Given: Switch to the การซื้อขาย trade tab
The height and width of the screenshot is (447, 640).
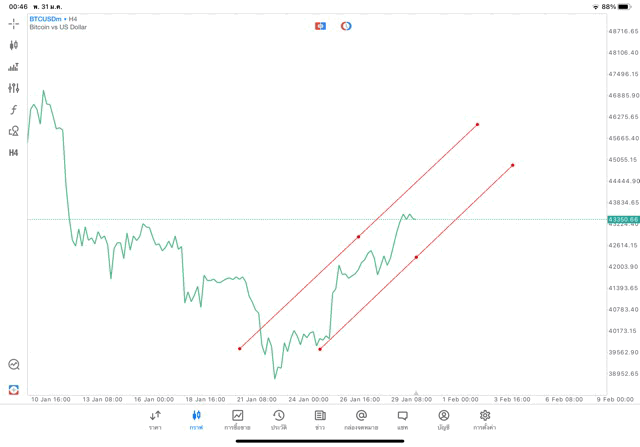Looking at the screenshot, I should click(x=237, y=420).
